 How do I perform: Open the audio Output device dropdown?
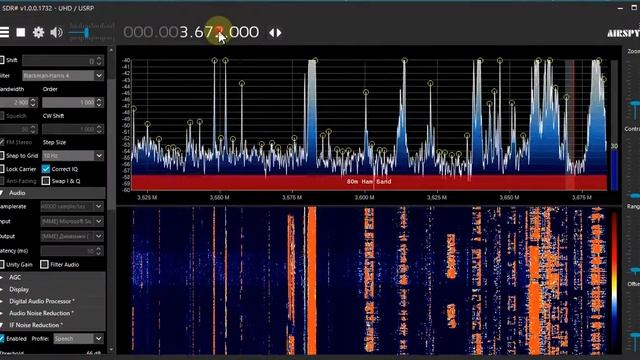point(72,236)
